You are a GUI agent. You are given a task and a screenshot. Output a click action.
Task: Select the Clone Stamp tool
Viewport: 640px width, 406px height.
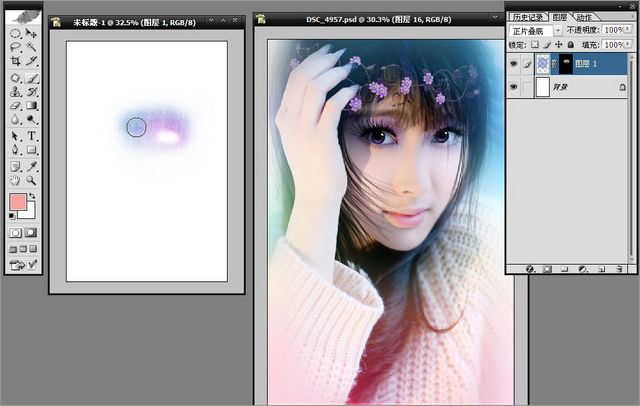coord(15,92)
